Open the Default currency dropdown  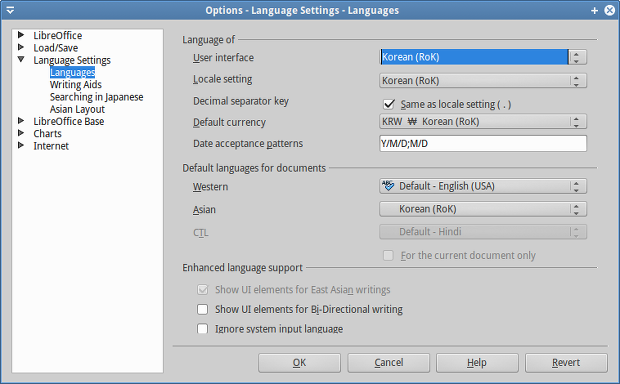tap(483, 121)
